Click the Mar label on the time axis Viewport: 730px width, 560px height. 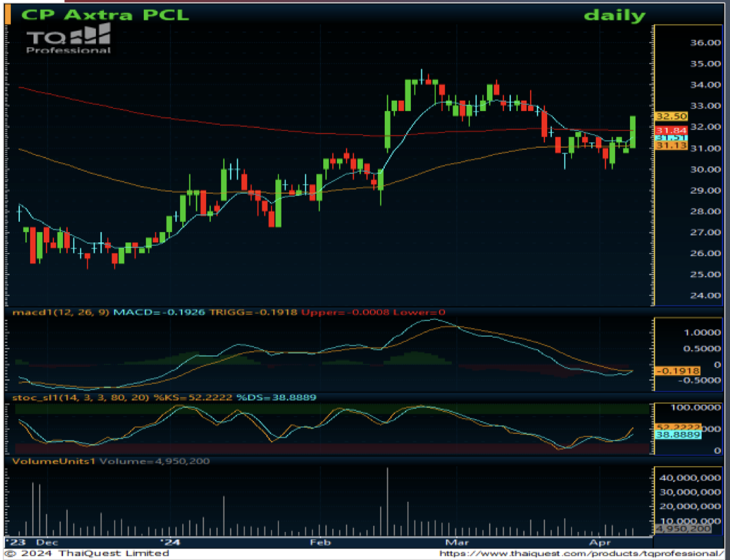(457, 542)
